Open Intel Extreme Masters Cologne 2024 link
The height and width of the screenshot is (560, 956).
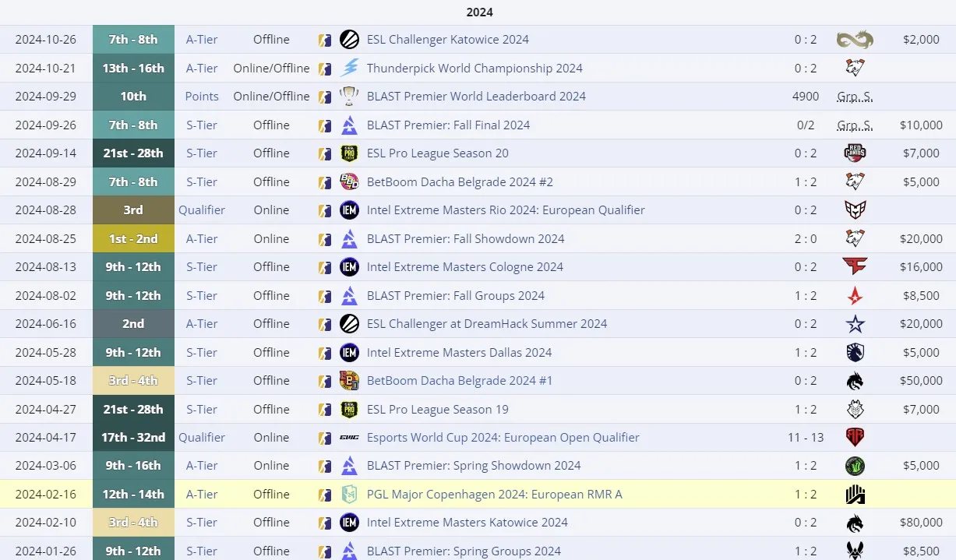465,267
